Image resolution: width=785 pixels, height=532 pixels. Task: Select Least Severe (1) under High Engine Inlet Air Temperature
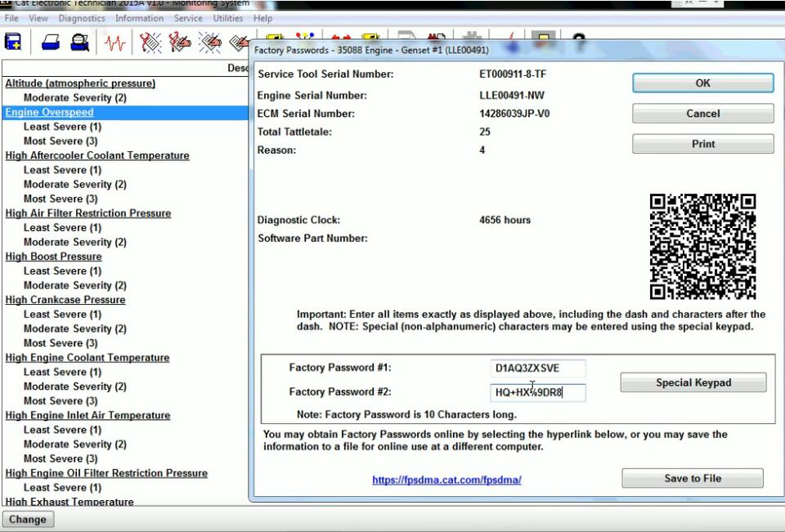[63, 430]
